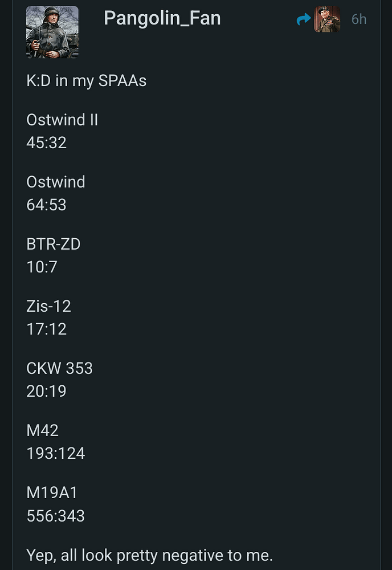Click the 193:124 ratio text
Image resolution: width=392 pixels, height=570 pixels.
[55, 453]
